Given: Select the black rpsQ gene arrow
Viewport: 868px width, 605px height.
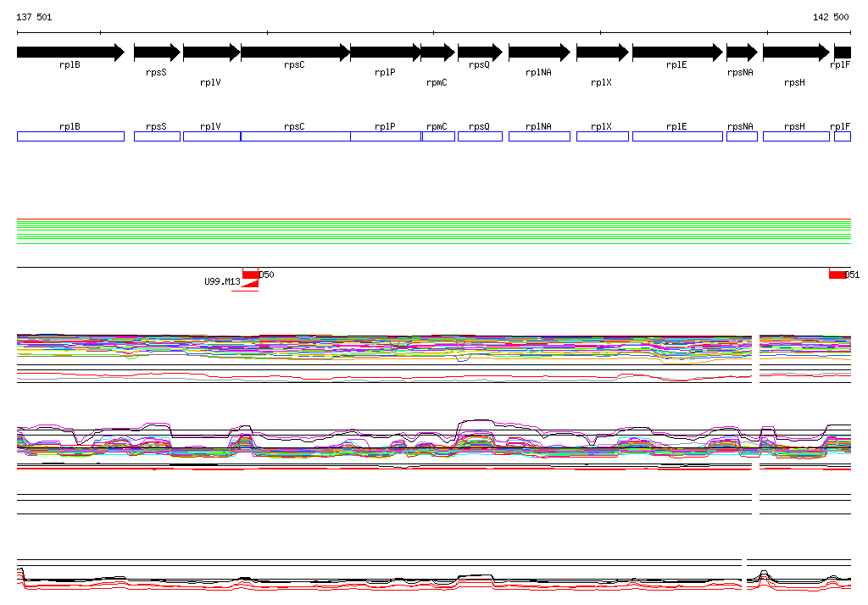Looking at the screenshot, I should (480, 53).
